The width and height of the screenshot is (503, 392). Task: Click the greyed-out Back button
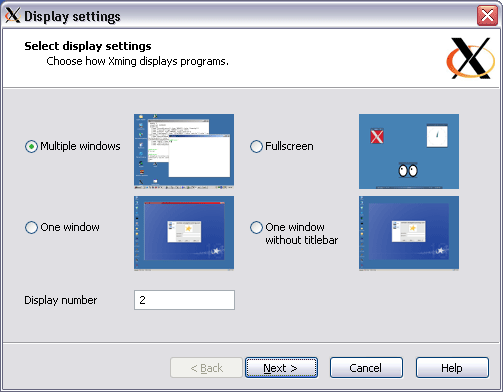coord(206,368)
